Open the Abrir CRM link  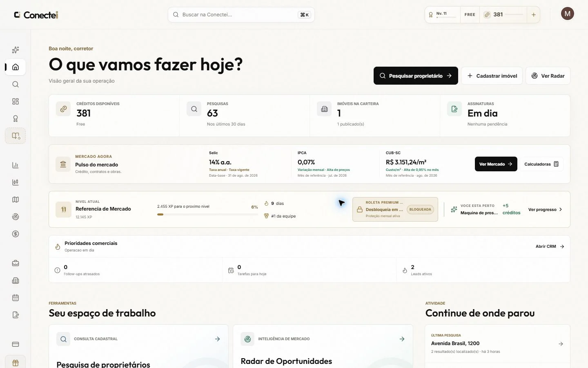pos(550,247)
